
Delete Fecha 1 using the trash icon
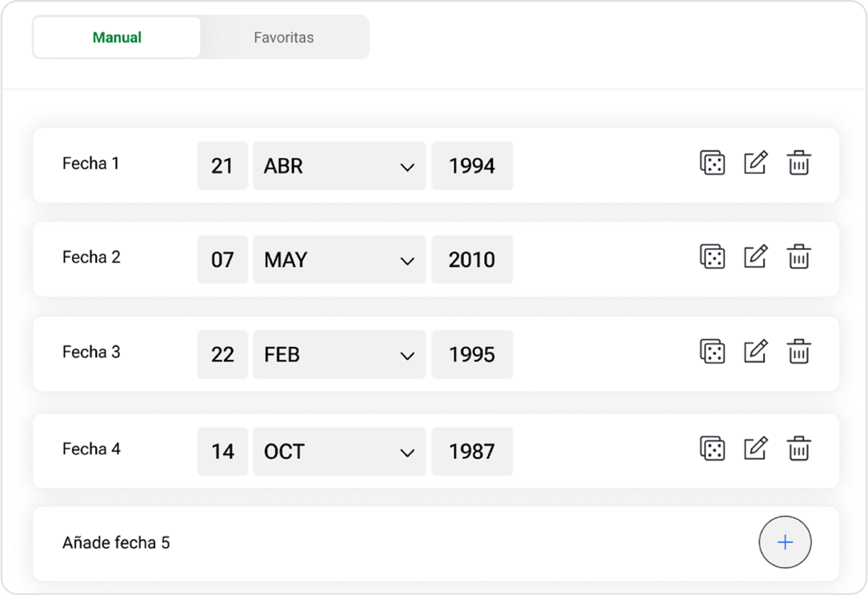[x=798, y=163]
